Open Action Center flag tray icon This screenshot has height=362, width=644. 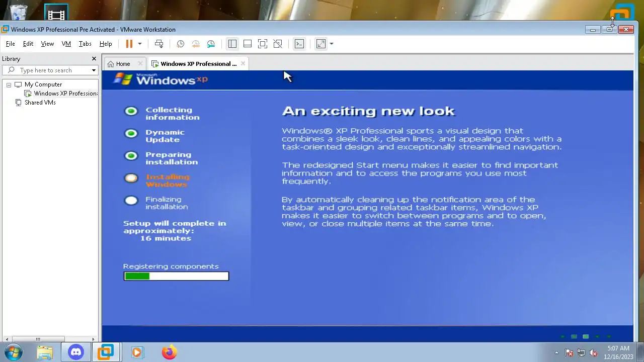(x=569, y=352)
